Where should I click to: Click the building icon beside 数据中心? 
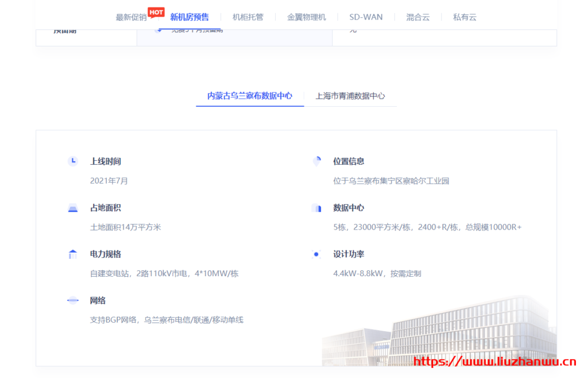[x=318, y=208]
